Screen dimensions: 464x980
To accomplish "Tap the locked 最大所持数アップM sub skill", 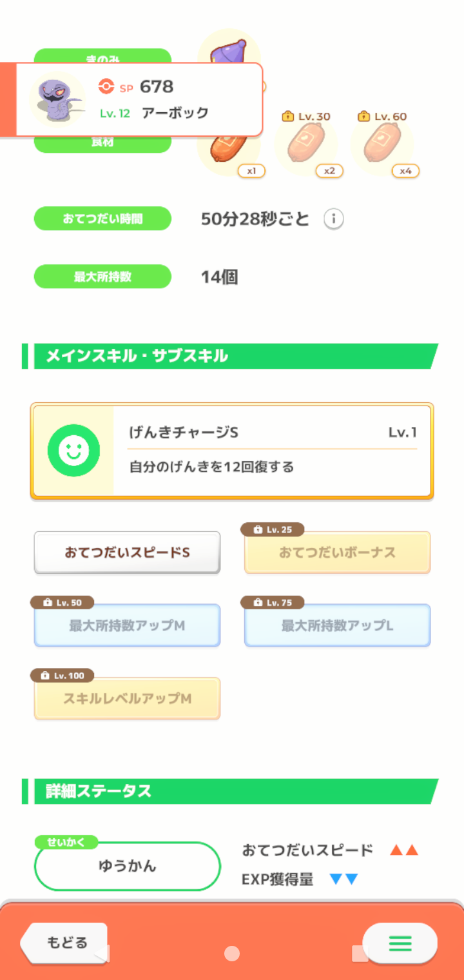I will point(127,625).
